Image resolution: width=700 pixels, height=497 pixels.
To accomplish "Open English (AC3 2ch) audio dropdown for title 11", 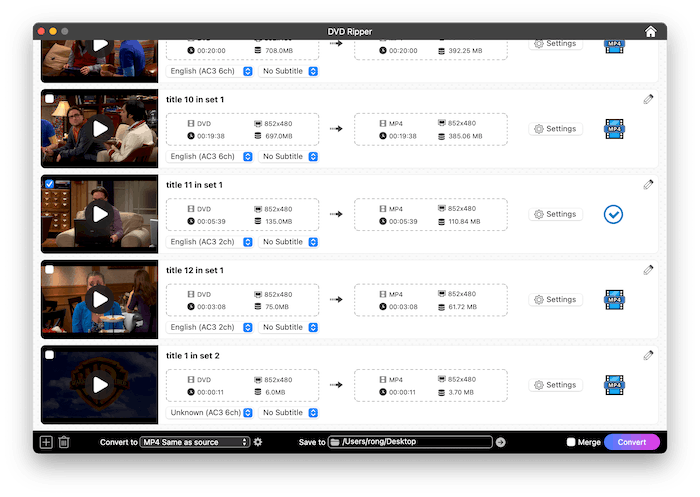I will pos(203,242).
